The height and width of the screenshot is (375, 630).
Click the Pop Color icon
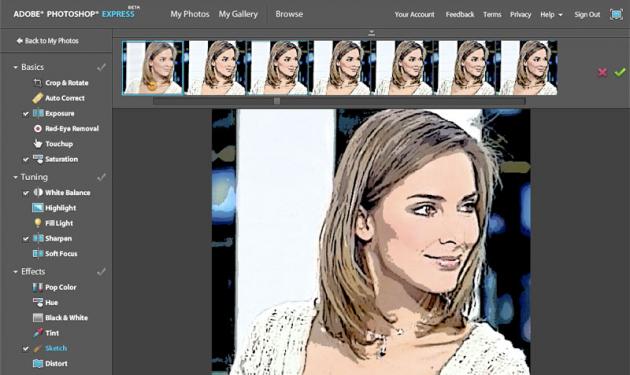click(38, 287)
